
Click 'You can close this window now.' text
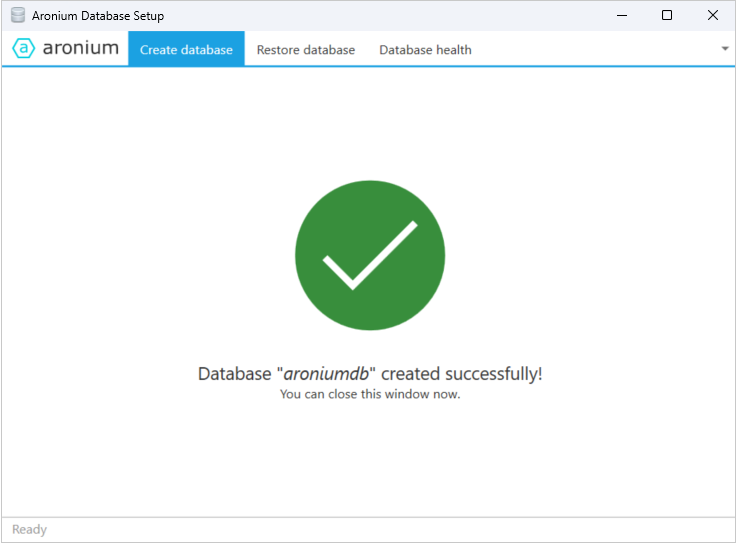[x=370, y=394]
